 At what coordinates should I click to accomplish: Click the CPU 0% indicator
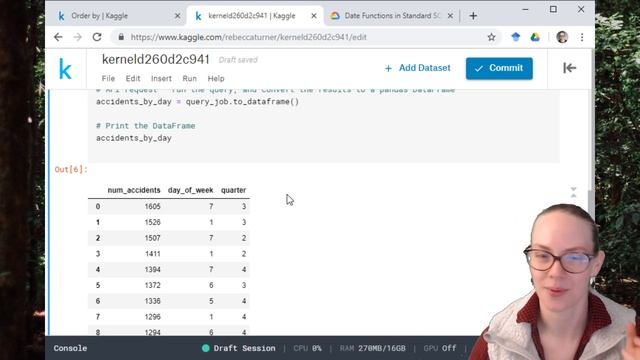pos(307,348)
